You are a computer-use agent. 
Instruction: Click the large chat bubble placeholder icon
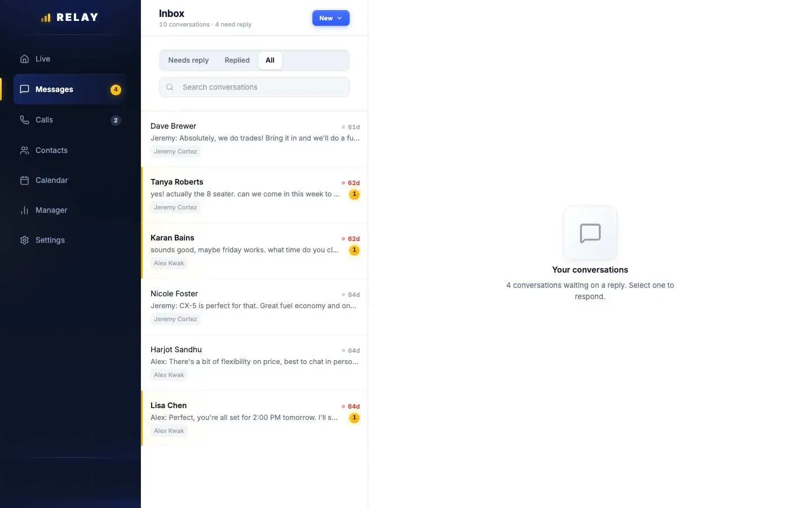point(590,233)
